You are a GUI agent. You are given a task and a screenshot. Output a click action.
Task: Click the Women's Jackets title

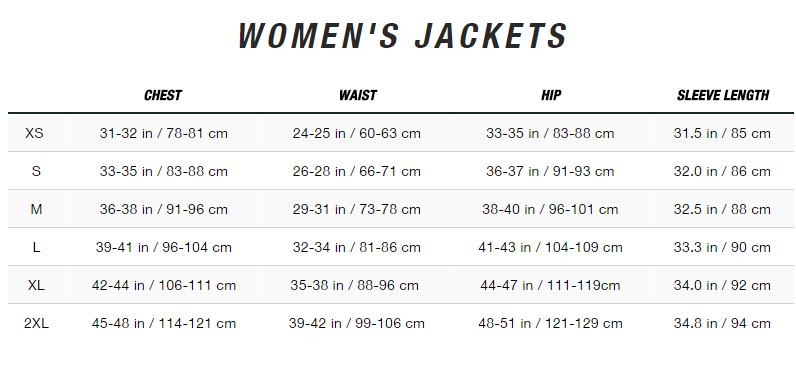(403, 36)
